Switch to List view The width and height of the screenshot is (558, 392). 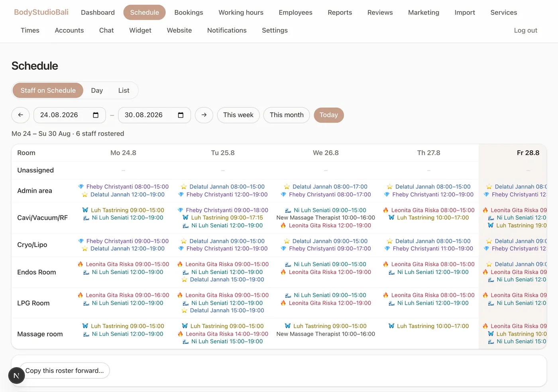tap(124, 90)
